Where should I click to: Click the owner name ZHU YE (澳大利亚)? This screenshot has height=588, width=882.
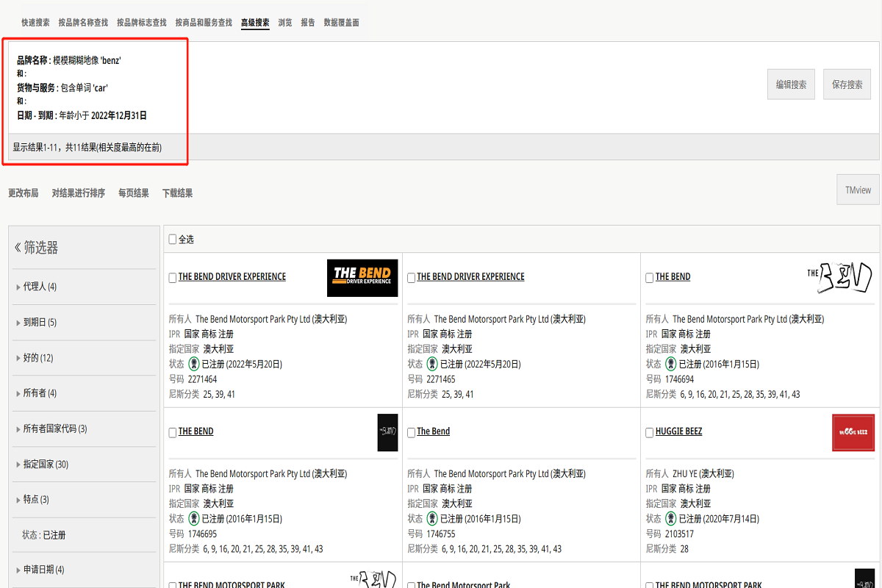[x=703, y=474]
